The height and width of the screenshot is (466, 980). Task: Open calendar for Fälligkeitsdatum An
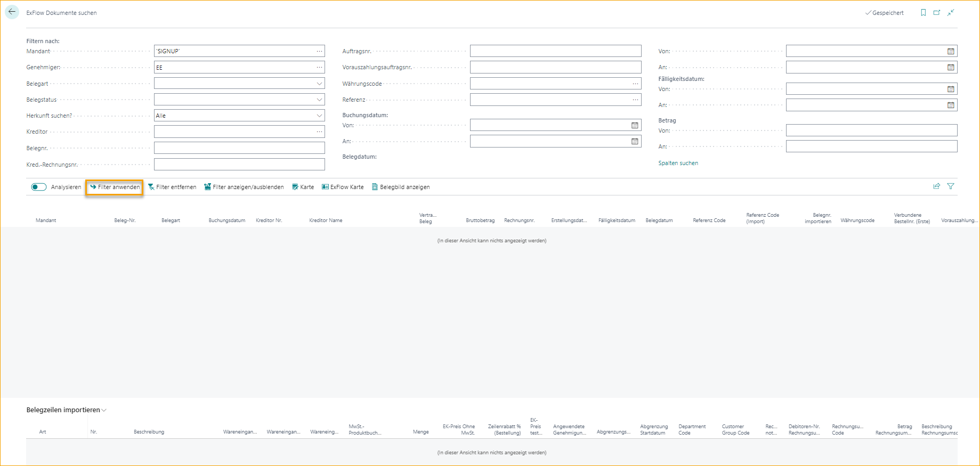coord(951,105)
